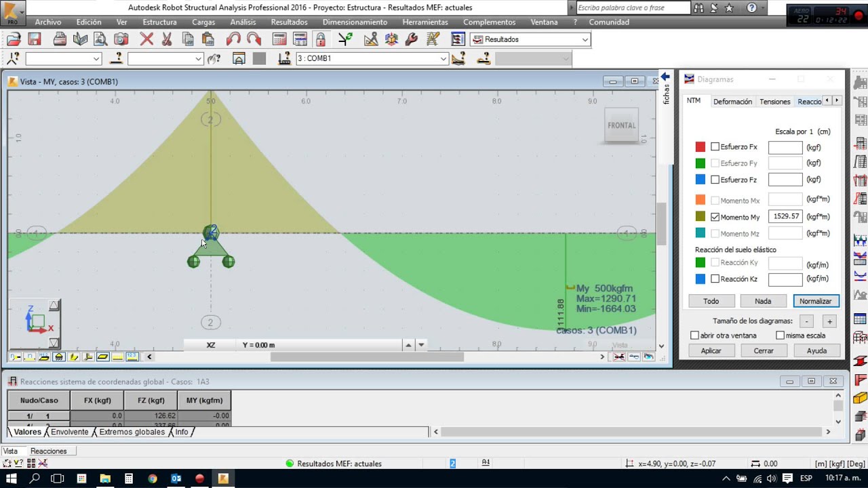This screenshot has height=488, width=868.
Task: Paste with the clipboard icon
Action: tap(208, 39)
